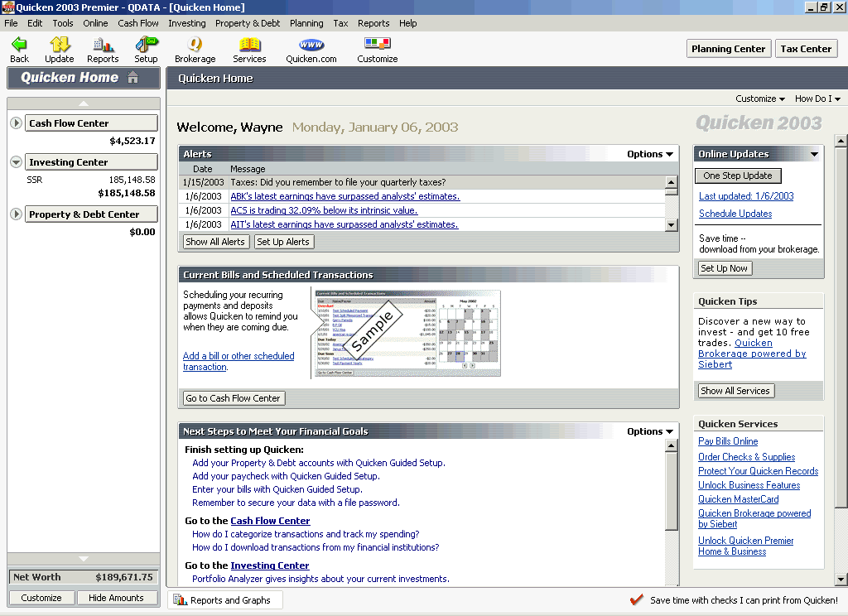Open Quicken.com from the toolbar
The height and width of the screenshot is (616, 848).
311,45
